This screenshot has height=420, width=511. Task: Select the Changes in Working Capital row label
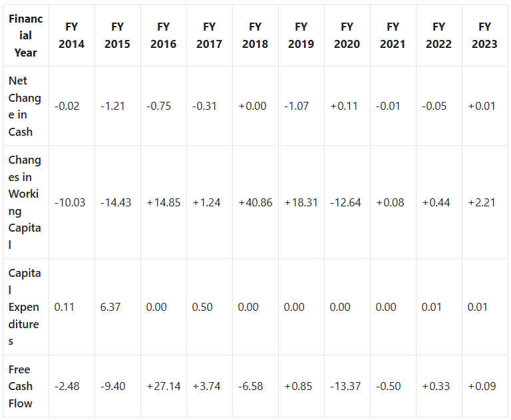[x=25, y=202]
